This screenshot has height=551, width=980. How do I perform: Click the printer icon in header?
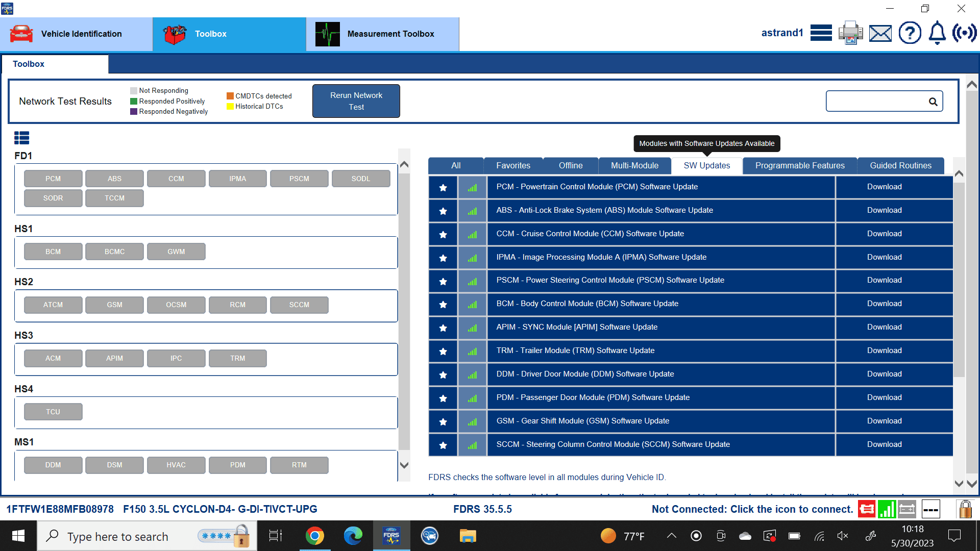[x=850, y=33]
